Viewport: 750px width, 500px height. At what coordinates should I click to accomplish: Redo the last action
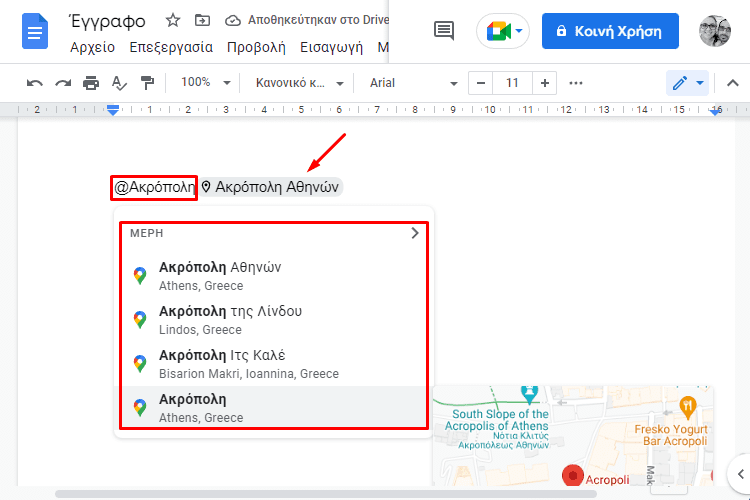(63, 83)
